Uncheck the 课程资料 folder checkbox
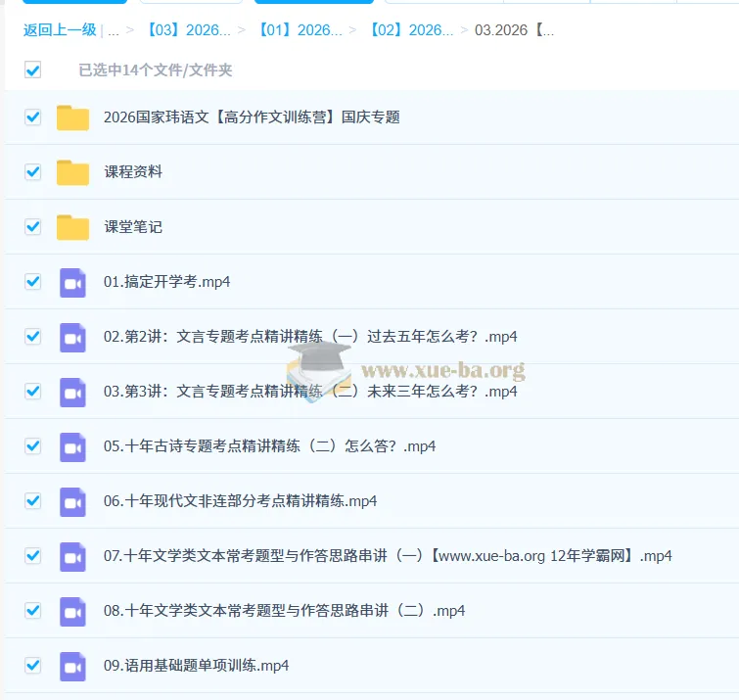The height and width of the screenshot is (700, 739). tap(33, 171)
